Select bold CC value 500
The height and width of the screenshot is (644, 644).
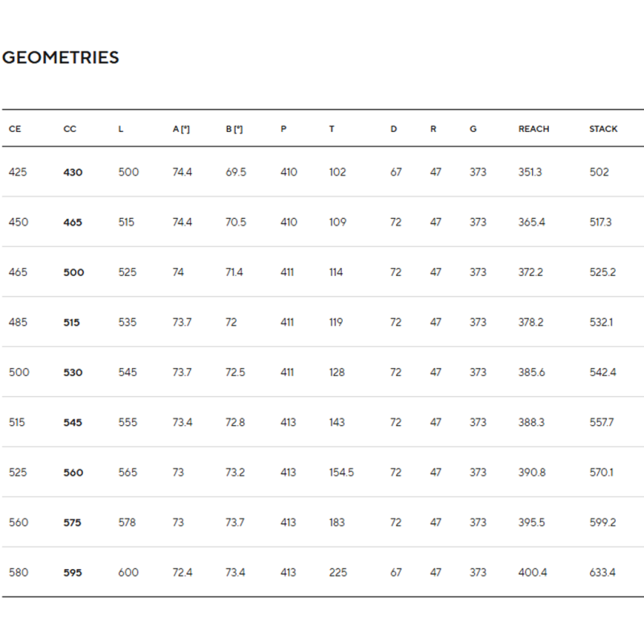pos(73,272)
